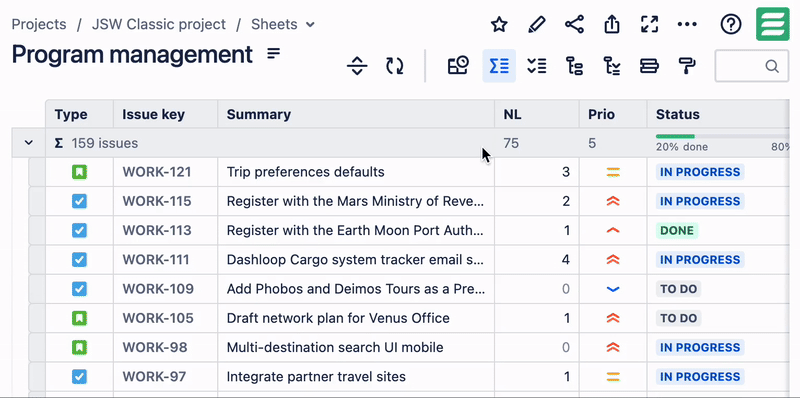Screen dimensions: 800x398
Task: Open the paint roller formatting icon
Action: coord(687,66)
